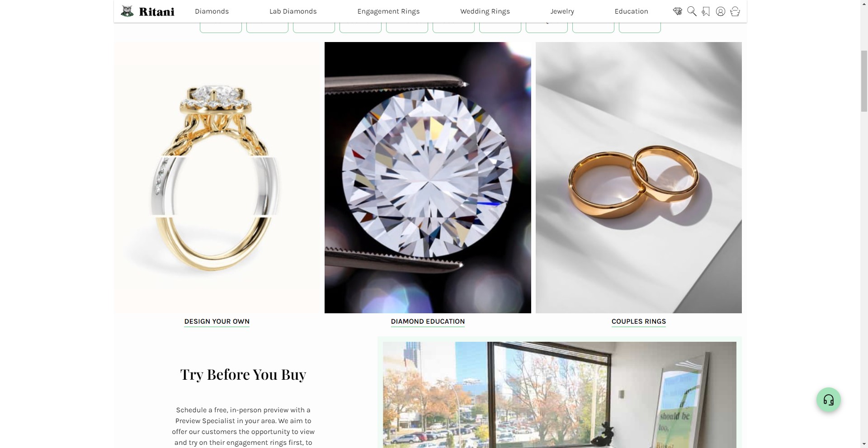Open the shopping basket icon
Viewport: 868px width, 448px height.
point(735,11)
